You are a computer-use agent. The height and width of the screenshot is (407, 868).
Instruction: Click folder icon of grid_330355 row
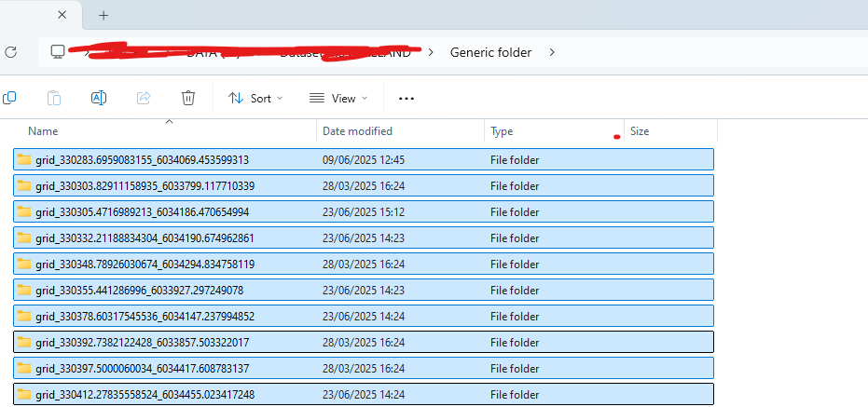pyautogui.click(x=24, y=290)
